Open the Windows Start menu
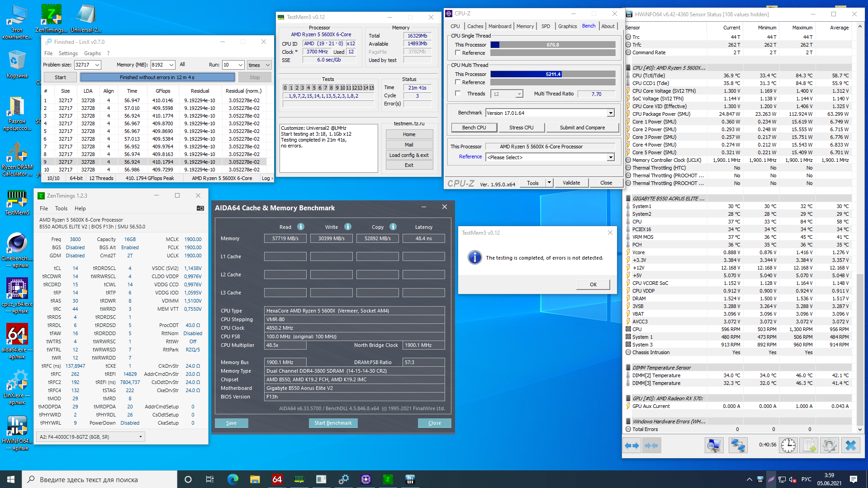This screenshot has width=868, height=488. [x=11, y=479]
